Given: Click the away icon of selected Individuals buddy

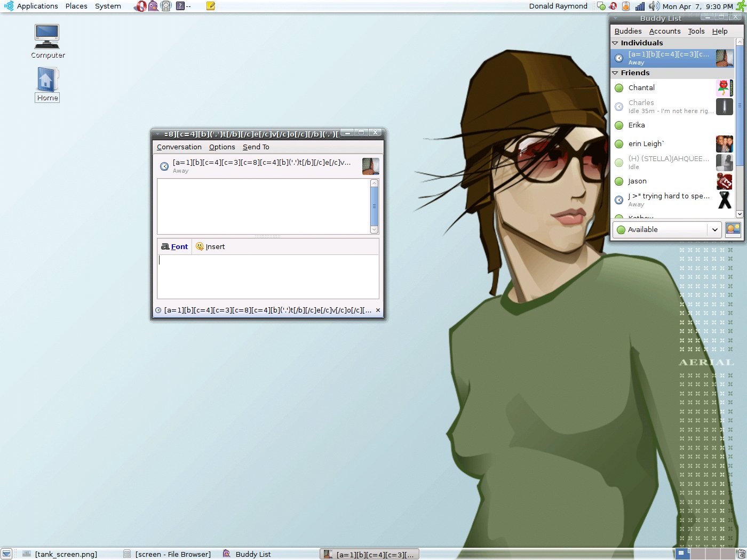Looking at the screenshot, I should click(619, 58).
